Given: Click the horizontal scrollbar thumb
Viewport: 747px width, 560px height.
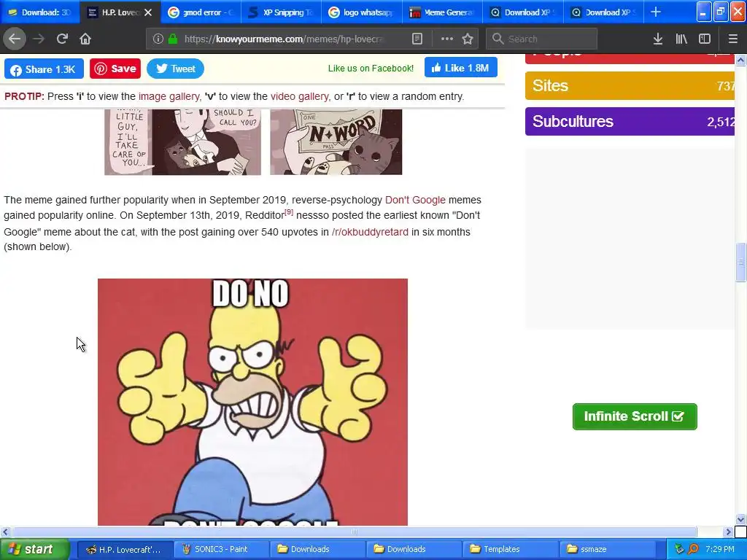Looking at the screenshot, I should coord(354,532).
